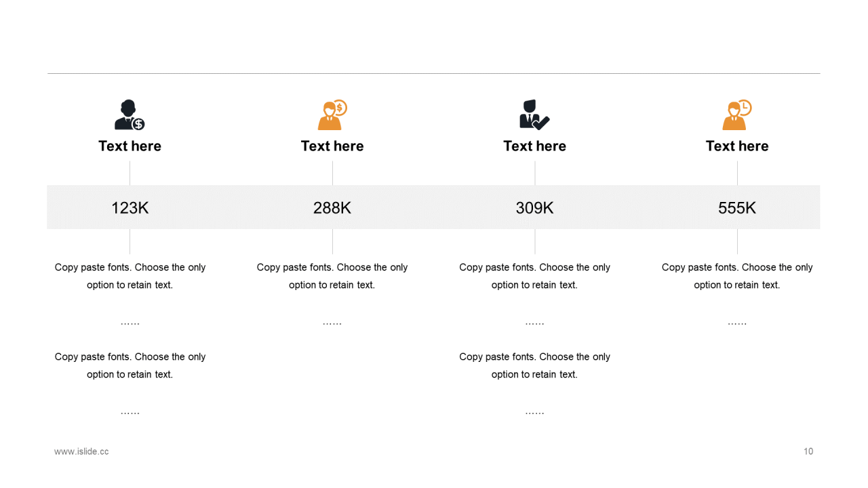This screenshot has width=868, height=488.
Task: Click the black businessman with checkmark icon
Action: click(534, 115)
